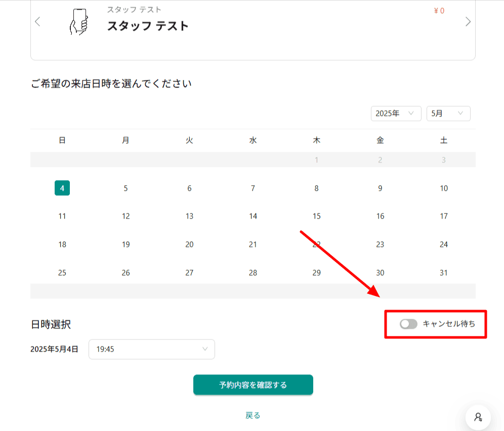Select the highlighted date 4

(62, 188)
